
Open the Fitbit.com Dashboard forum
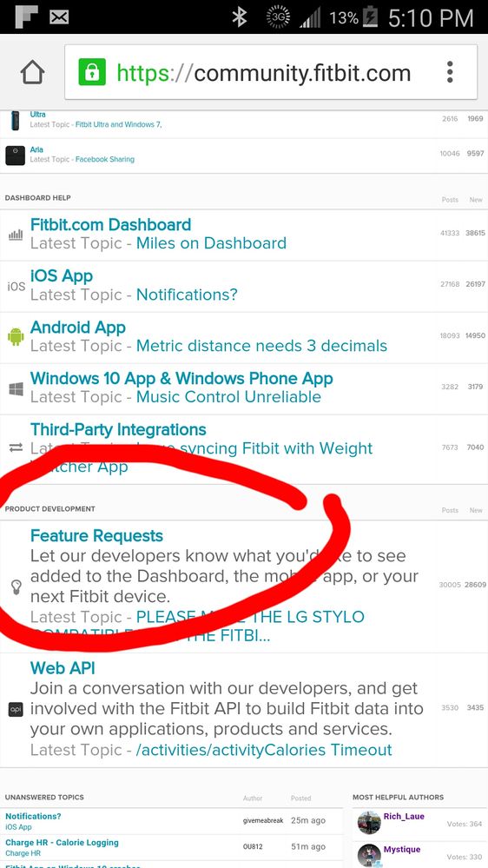coord(110,225)
